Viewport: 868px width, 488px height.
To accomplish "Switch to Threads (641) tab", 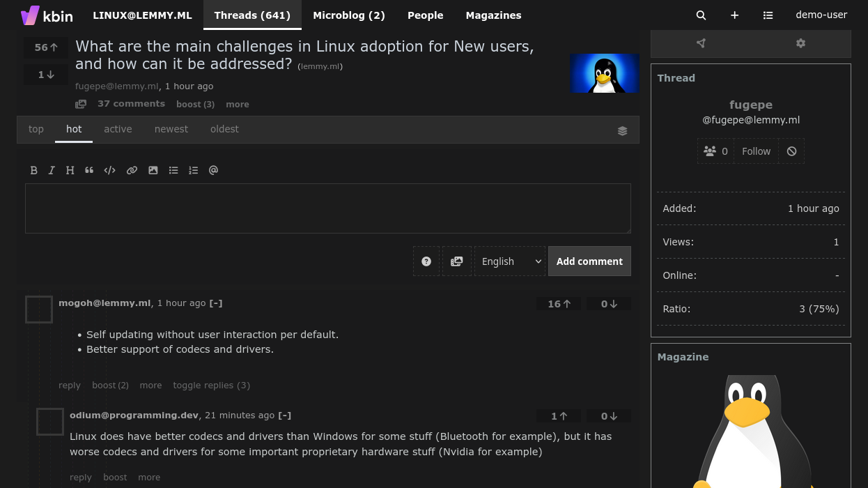I will pyautogui.click(x=252, y=15).
